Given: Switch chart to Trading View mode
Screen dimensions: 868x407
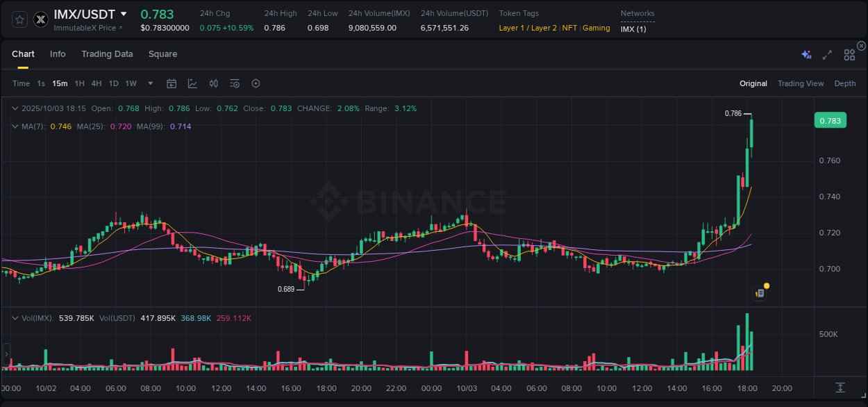Looking at the screenshot, I should 800,83.
